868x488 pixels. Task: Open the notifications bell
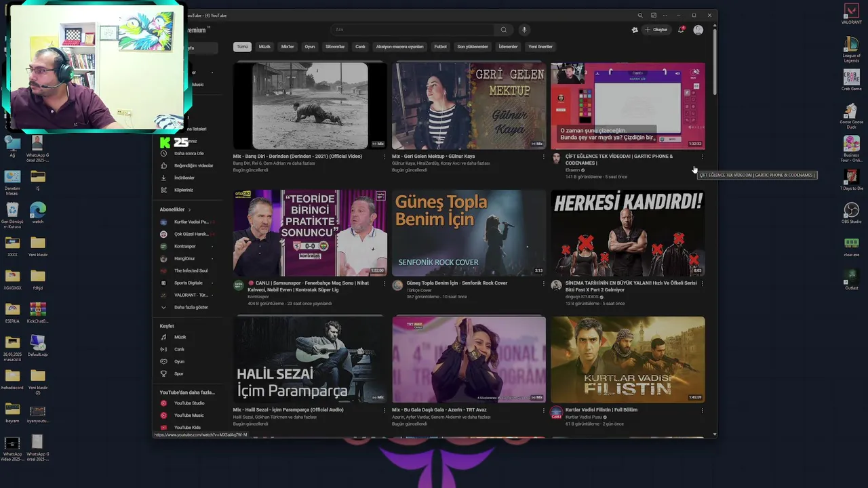point(681,30)
